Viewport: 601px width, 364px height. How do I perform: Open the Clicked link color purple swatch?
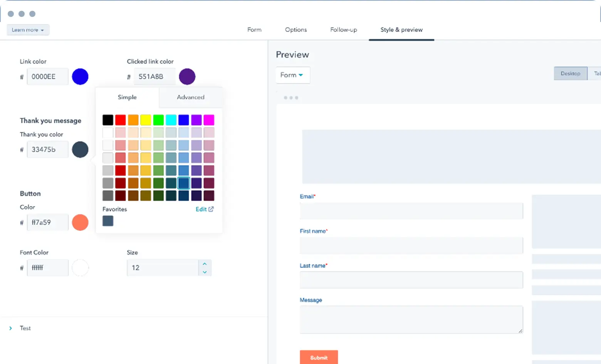click(187, 77)
